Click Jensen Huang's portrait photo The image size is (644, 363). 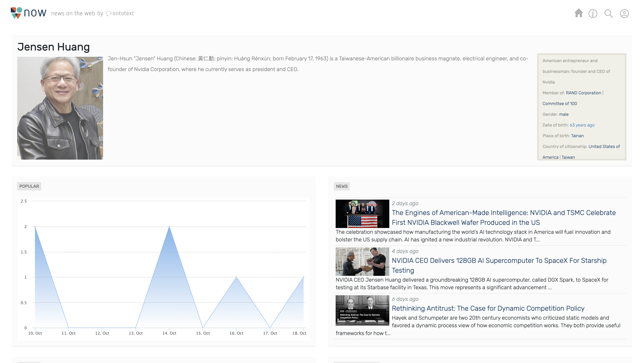(x=60, y=108)
